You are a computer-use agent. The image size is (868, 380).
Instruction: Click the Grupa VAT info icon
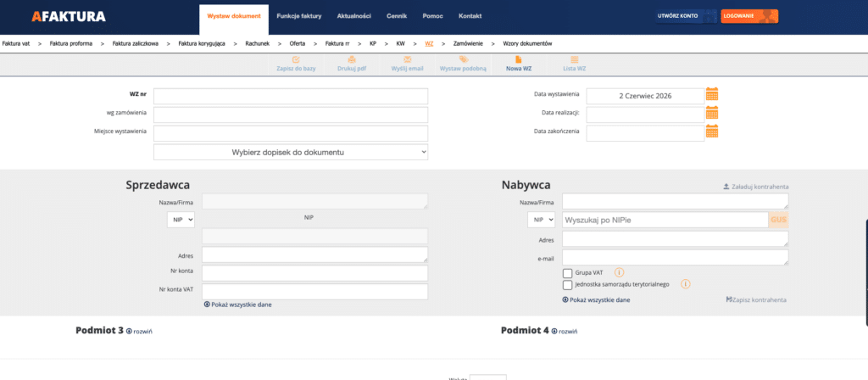click(620, 272)
